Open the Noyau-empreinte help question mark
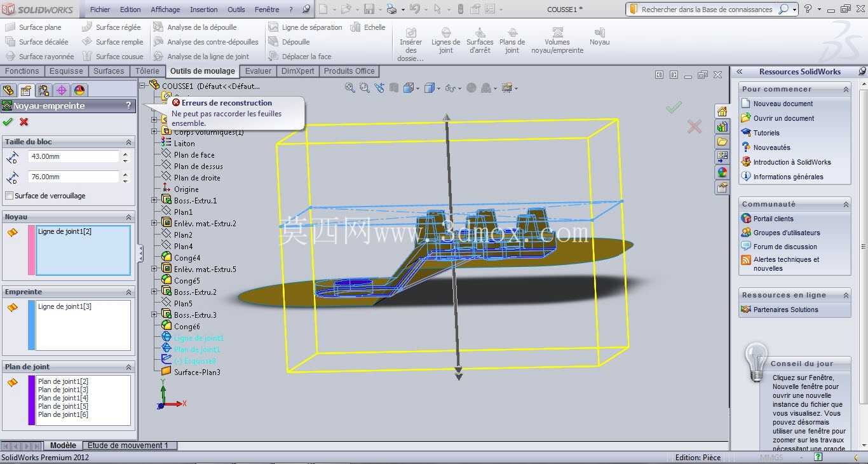Screen dimensions: 868x464 [x=128, y=106]
